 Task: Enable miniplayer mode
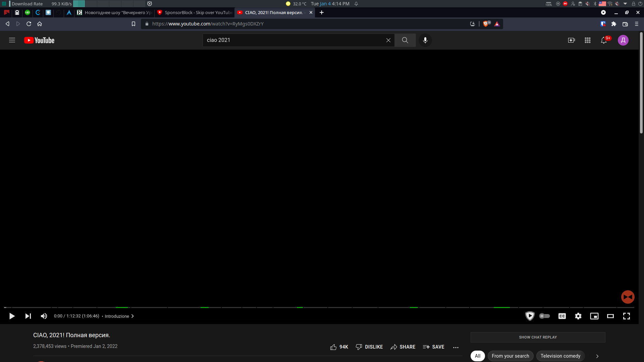[x=594, y=316]
